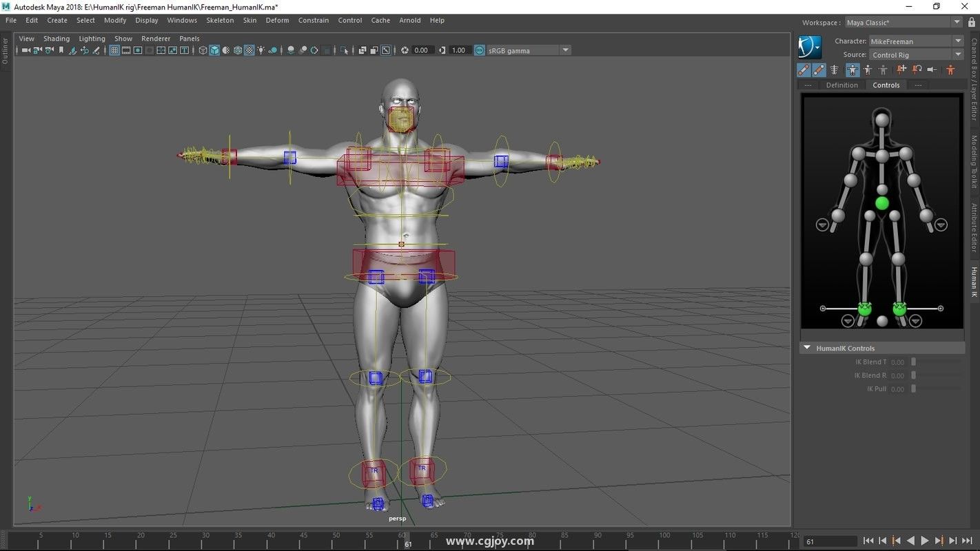Viewport: 980px width, 551px height.
Task: Switch to the Definition tab
Action: [x=841, y=85]
